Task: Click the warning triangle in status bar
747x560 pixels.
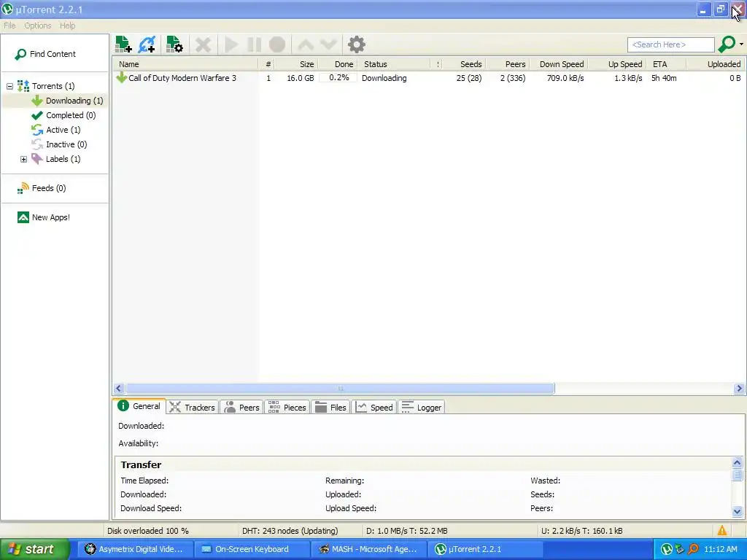Action: coord(722,531)
